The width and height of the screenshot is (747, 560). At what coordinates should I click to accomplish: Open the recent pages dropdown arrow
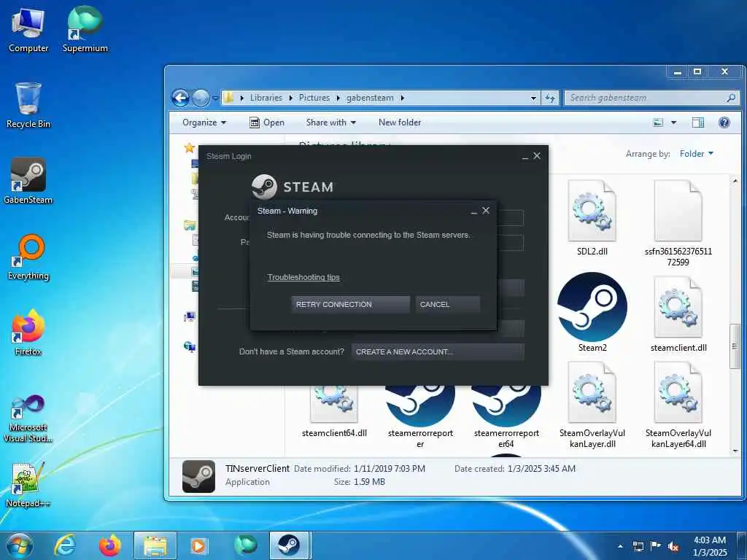[215, 98]
